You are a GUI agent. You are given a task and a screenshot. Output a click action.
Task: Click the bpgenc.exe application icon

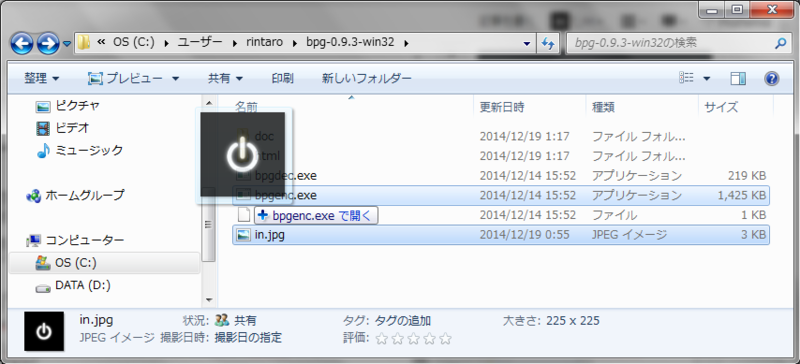point(244,195)
